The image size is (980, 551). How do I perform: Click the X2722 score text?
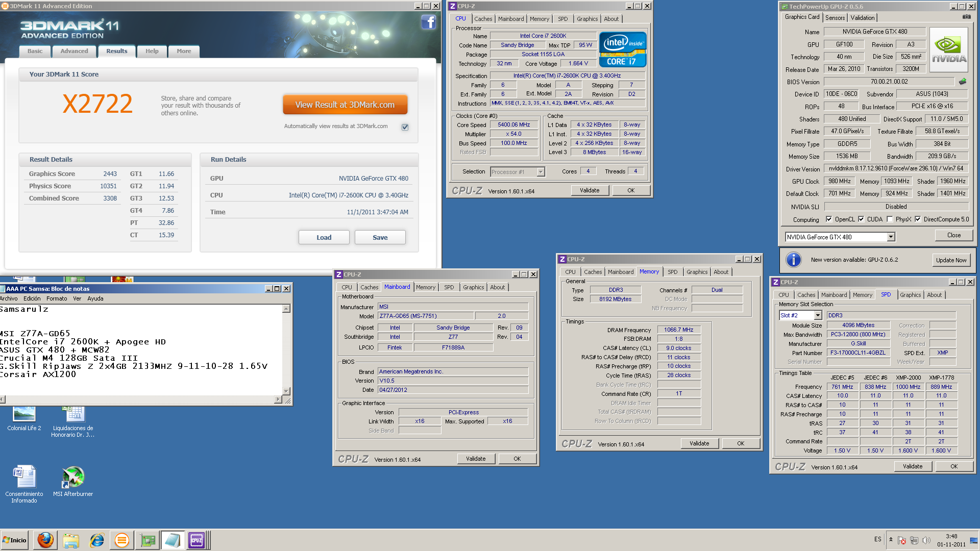(97, 104)
